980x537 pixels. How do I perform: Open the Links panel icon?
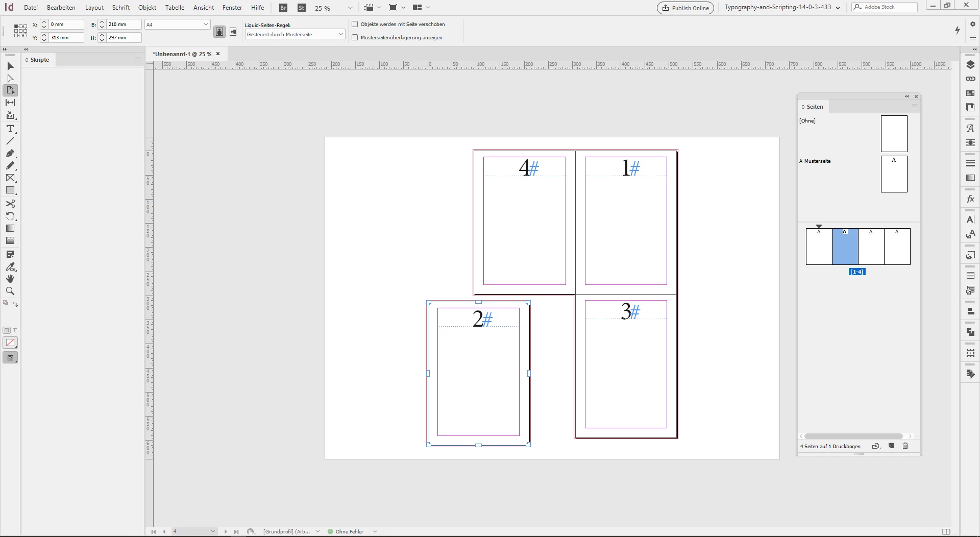(970, 79)
